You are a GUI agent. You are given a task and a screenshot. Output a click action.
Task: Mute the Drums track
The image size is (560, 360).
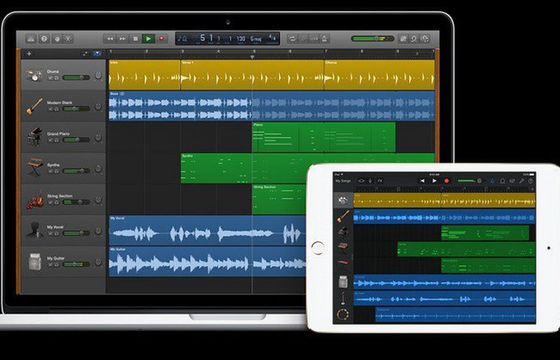coord(51,78)
